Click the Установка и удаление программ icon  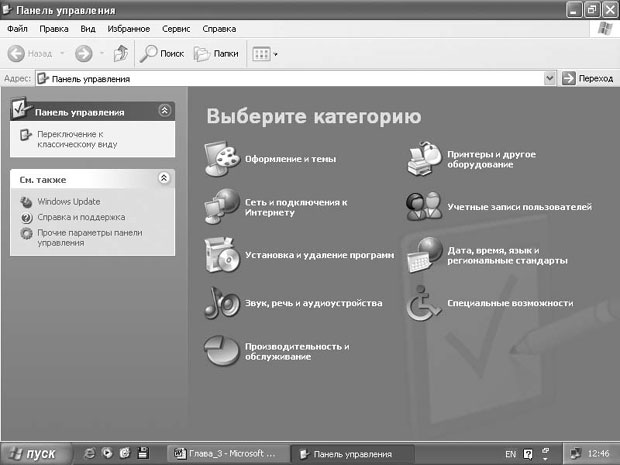(x=220, y=255)
